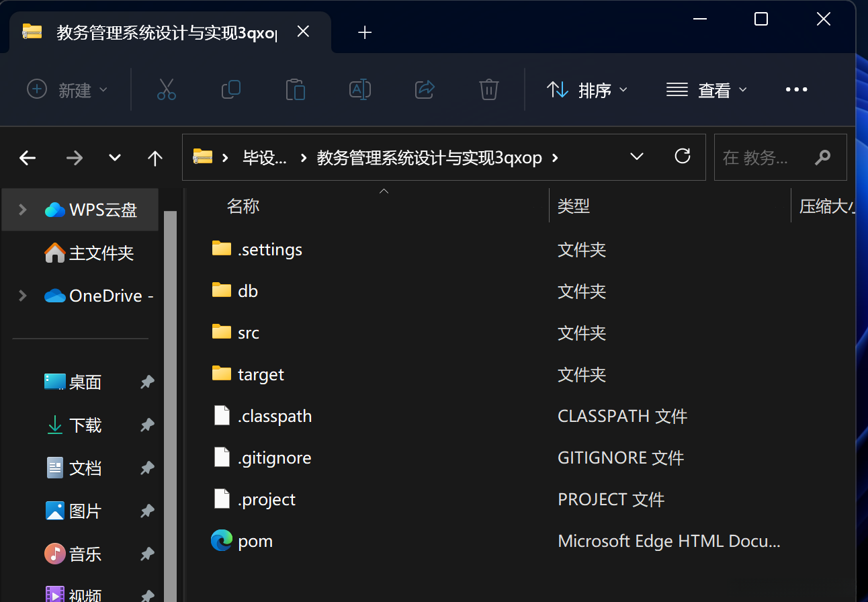Open 文档 in navigation pane
Viewport: 868px width, 602px height.
[85, 468]
